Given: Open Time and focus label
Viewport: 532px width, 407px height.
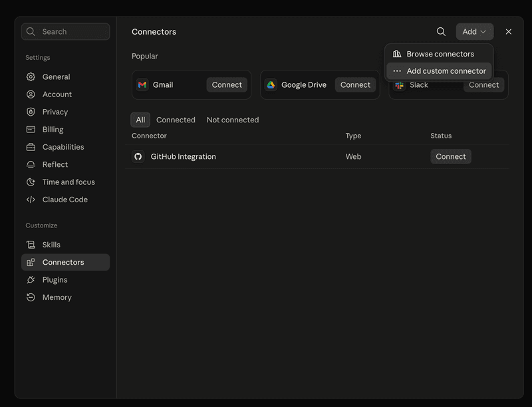Looking at the screenshot, I should pyautogui.click(x=68, y=182).
